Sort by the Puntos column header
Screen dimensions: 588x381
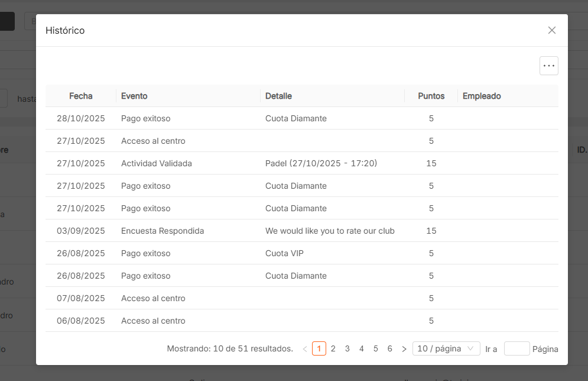point(431,96)
